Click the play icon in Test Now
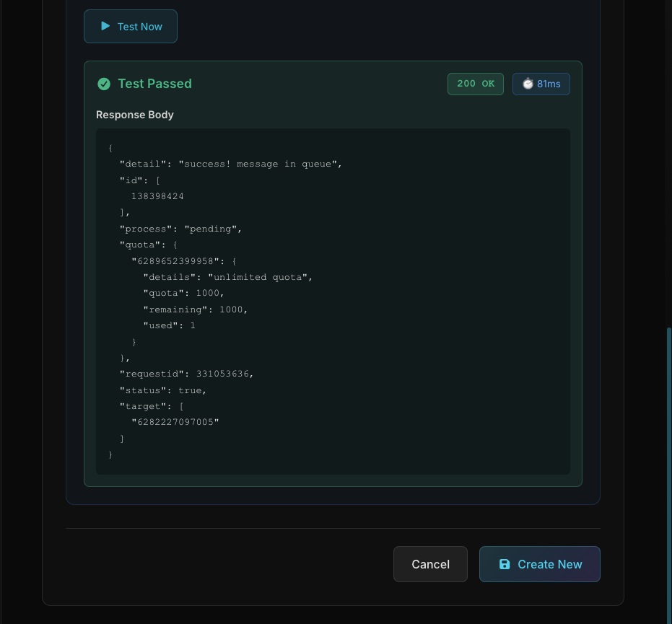This screenshot has width=672, height=624. pyautogui.click(x=106, y=26)
